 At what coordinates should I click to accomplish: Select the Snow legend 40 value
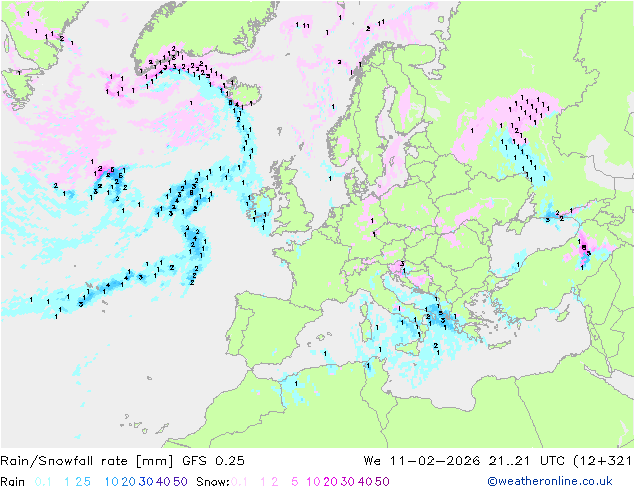pos(365,482)
